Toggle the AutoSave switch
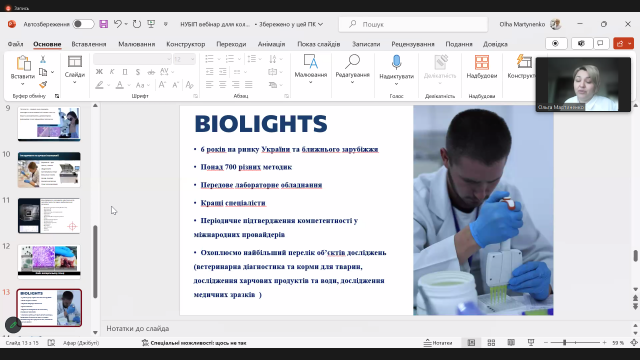The height and width of the screenshot is (360, 640). click(83, 24)
